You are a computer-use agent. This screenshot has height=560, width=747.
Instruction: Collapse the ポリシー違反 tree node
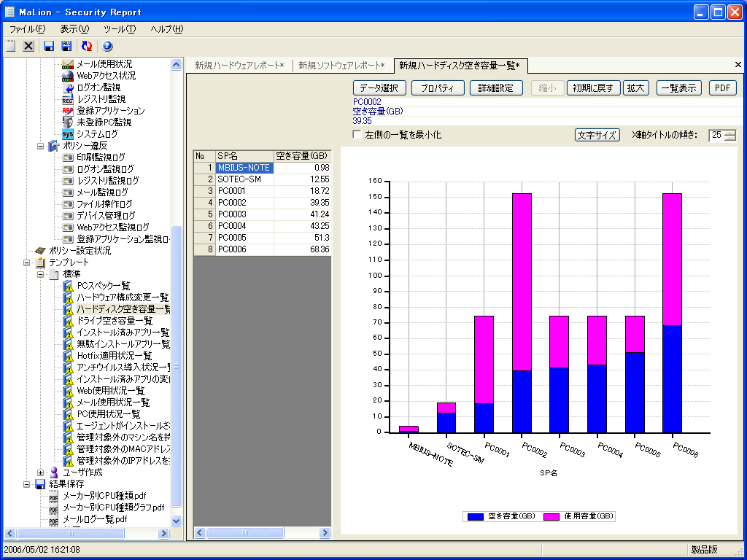pos(41,146)
